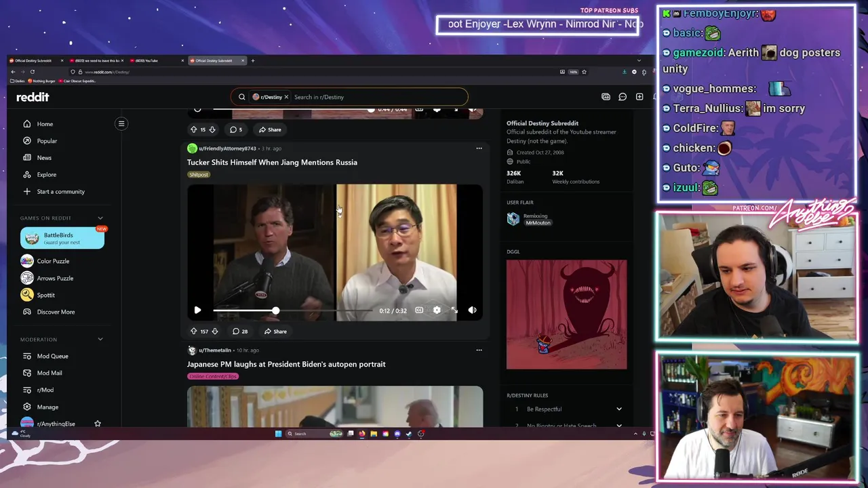Open Firefox from the taskbar

[x=362, y=434]
